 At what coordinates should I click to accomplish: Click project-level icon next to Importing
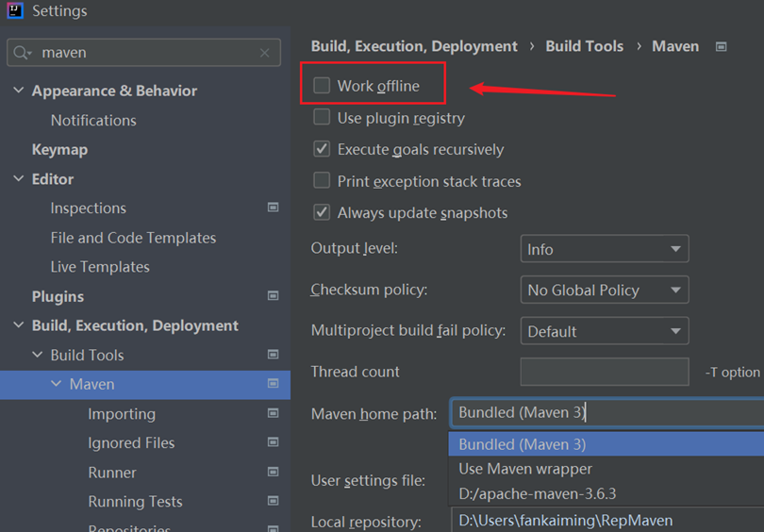pos(274,413)
